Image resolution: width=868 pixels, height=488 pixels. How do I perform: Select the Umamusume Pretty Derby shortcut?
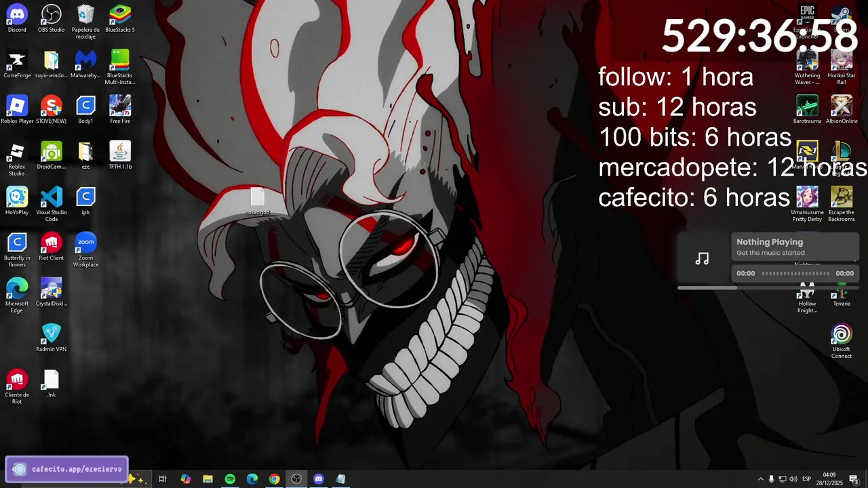click(x=807, y=205)
